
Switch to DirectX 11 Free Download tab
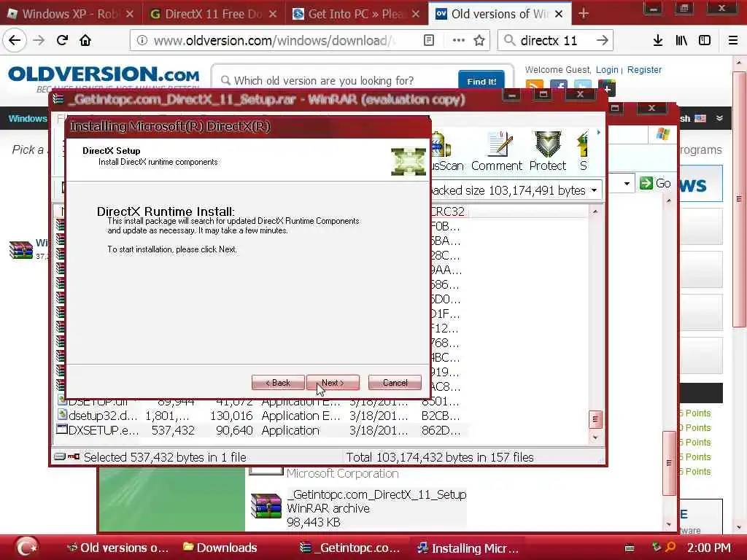coord(213,14)
